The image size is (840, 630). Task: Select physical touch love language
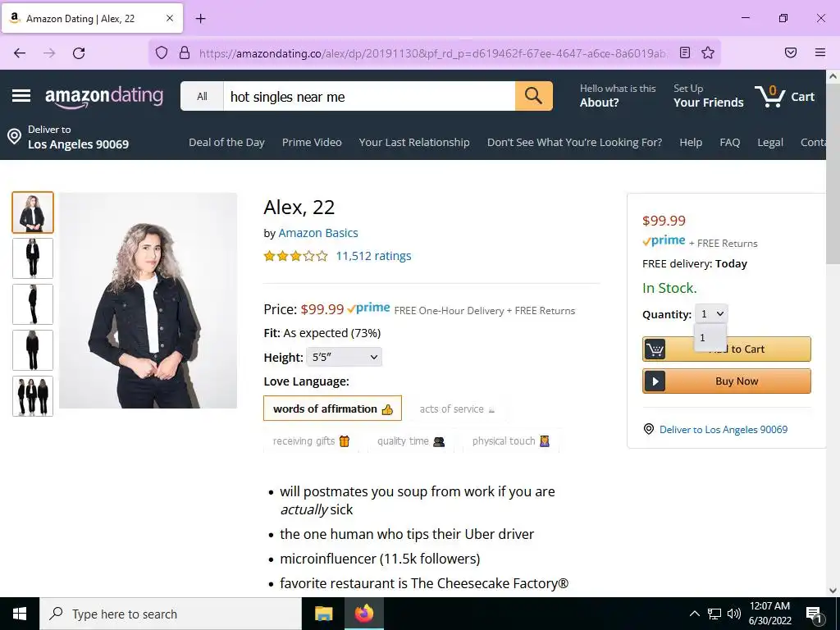click(x=510, y=441)
